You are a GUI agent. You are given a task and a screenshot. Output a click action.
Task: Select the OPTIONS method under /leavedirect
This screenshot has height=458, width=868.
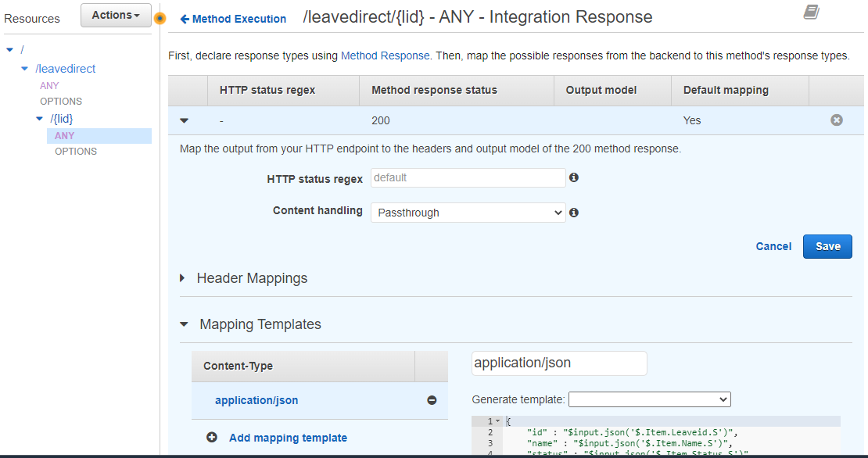(x=60, y=101)
